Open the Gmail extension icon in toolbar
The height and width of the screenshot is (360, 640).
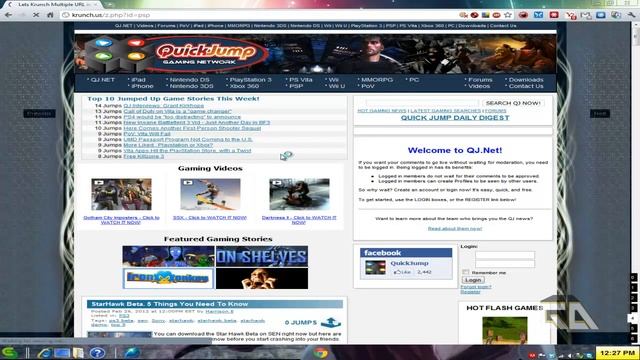point(586,16)
